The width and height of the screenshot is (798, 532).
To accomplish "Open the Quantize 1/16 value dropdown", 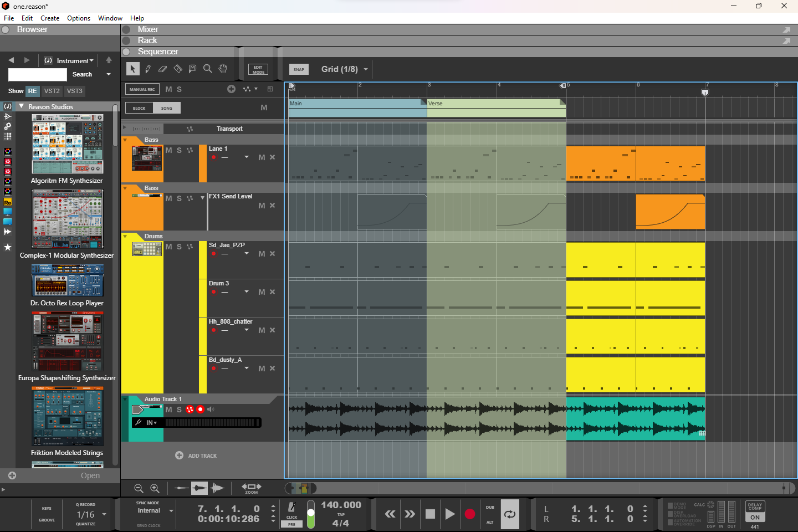I will [x=91, y=514].
